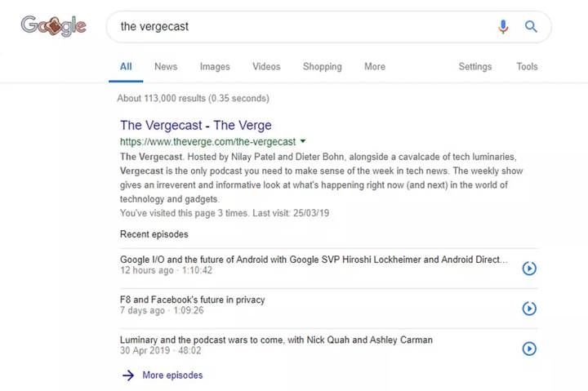This screenshot has height=391, width=588.
Task: Select the Videos tab
Action: 266,67
